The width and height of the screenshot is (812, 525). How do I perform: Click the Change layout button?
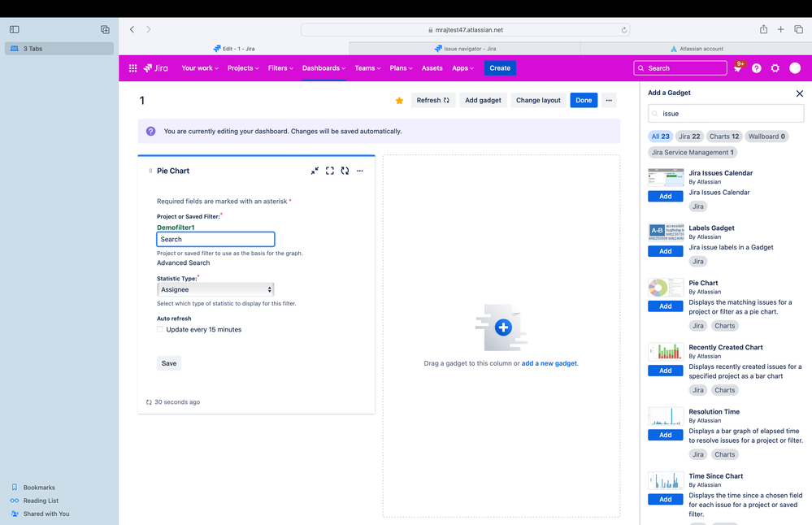(538, 101)
